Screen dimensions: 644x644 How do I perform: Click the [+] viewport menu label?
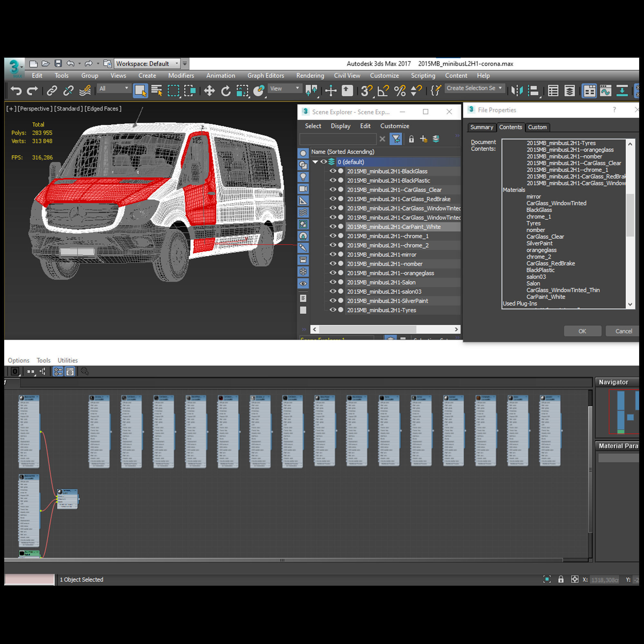coord(11,109)
